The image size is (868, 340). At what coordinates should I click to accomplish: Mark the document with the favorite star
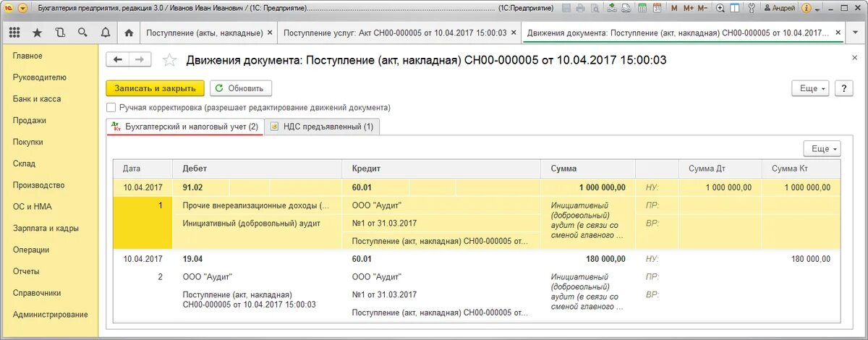pos(169,60)
